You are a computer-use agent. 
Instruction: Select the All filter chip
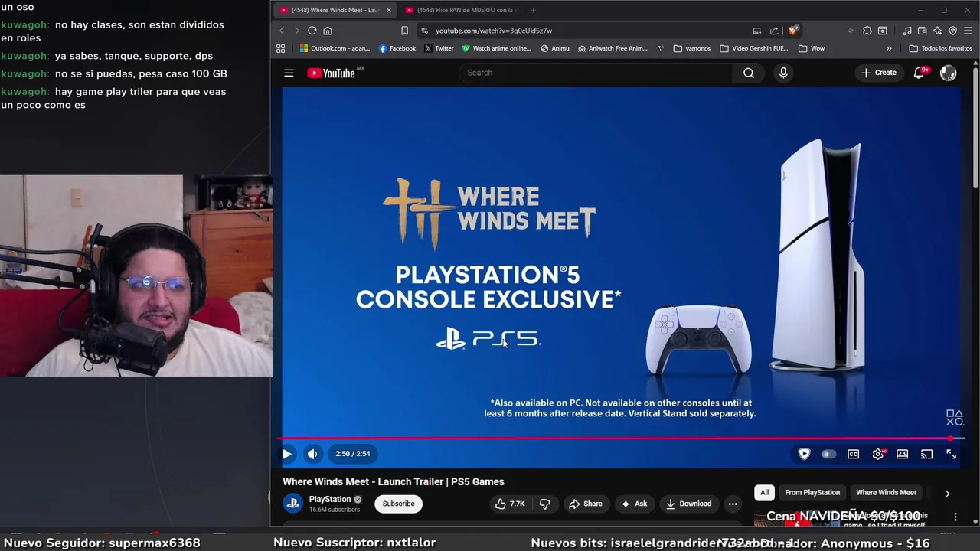tap(764, 492)
